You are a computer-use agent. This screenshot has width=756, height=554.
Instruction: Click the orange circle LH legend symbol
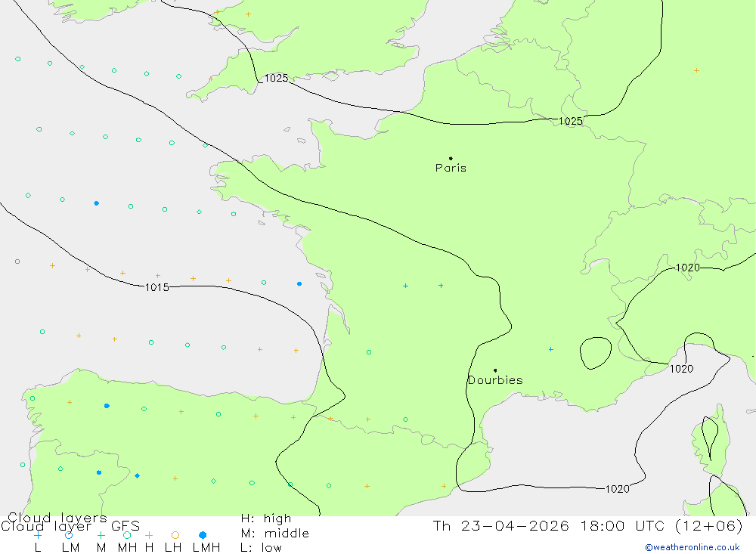point(175,535)
